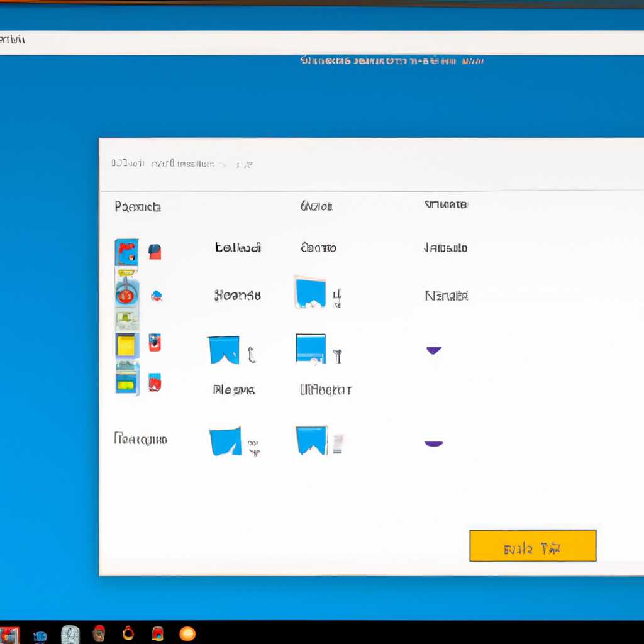Select the green picture icon in the icon column
The image size is (644, 644).
(x=127, y=321)
